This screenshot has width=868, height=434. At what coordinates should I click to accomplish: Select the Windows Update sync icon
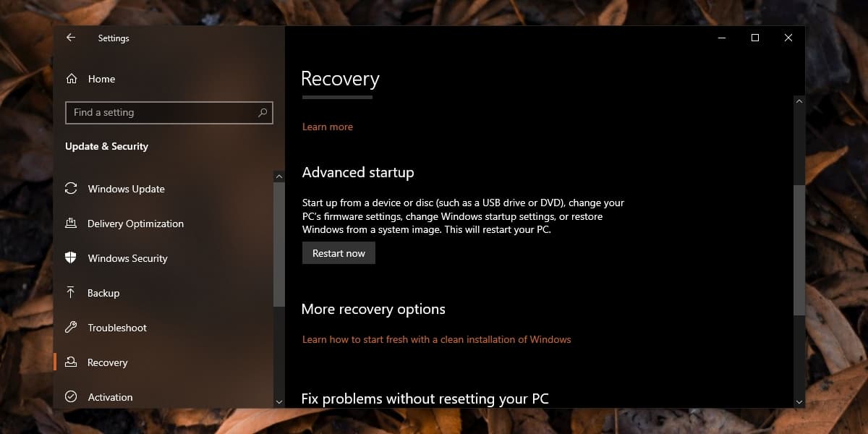pyautogui.click(x=71, y=189)
